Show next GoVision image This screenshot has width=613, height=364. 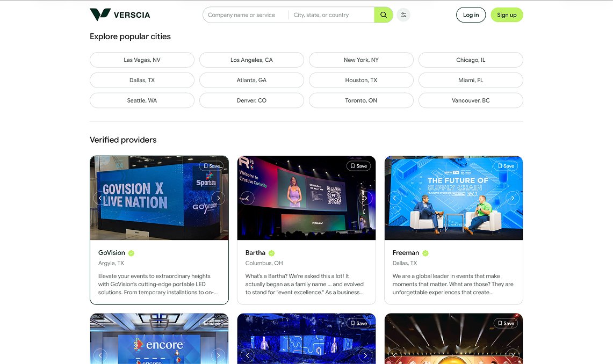point(218,198)
